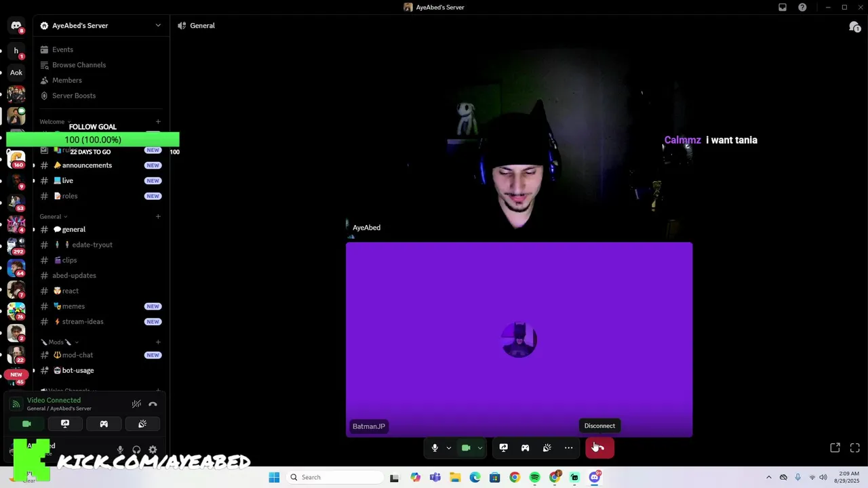This screenshot has width=868, height=488.
Task: Open File Explorer from the taskbar
Action: pyautogui.click(x=455, y=477)
